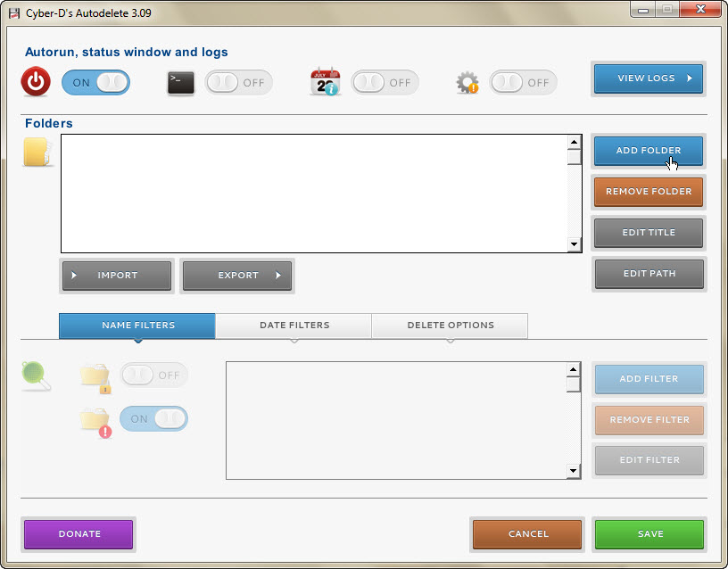Click the folders list up scroll arrow

pyautogui.click(x=575, y=142)
